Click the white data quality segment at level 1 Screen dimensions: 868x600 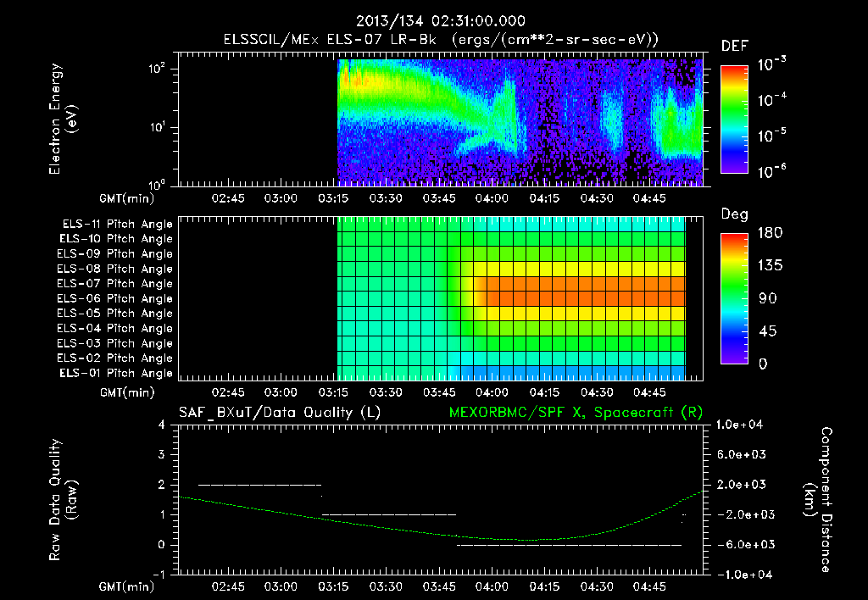389,514
